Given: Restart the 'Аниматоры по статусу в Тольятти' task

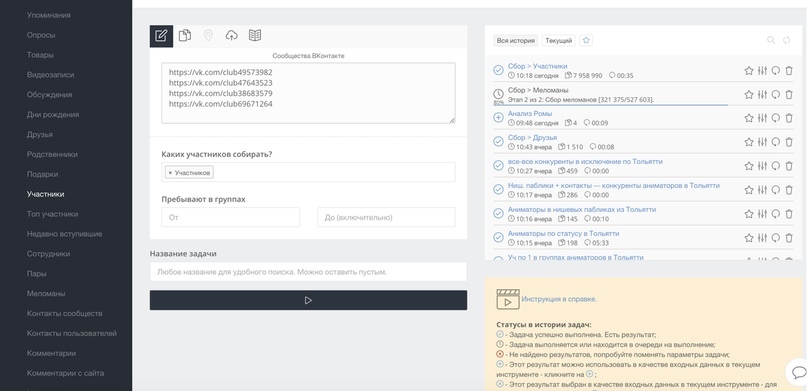Looking at the screenshot, I should click(x=776, y=238).
